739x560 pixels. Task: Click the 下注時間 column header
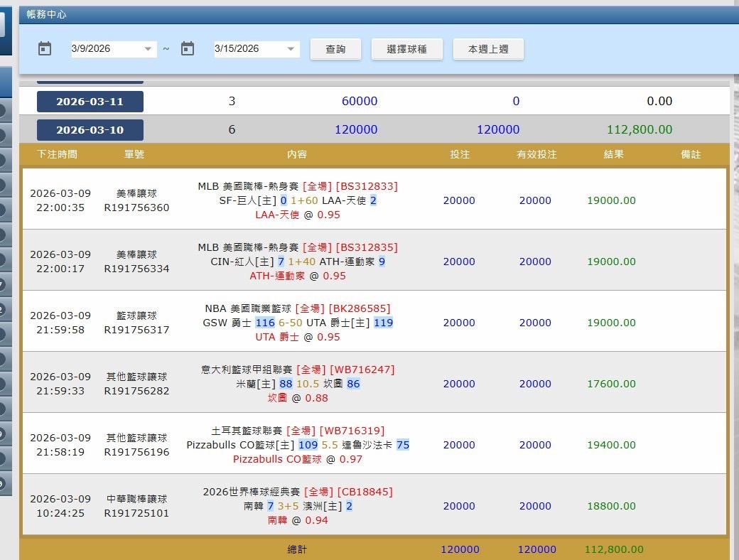coord(57,154)
